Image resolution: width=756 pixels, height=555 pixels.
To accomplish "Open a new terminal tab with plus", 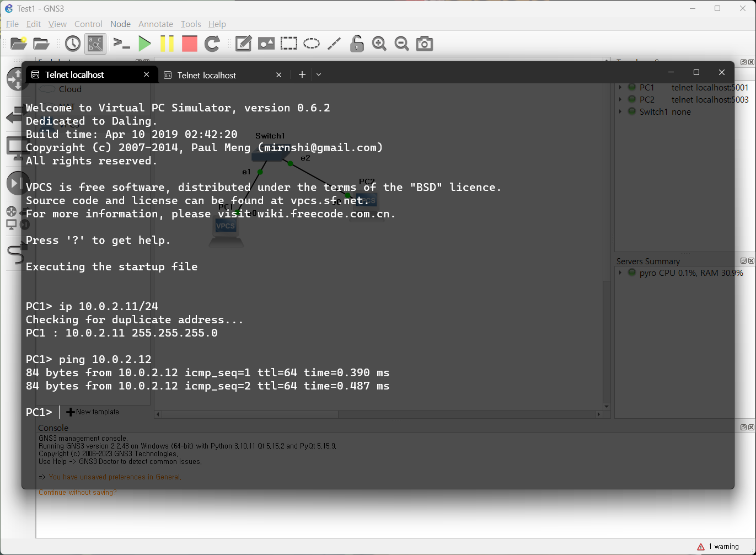I will point(302,74).
